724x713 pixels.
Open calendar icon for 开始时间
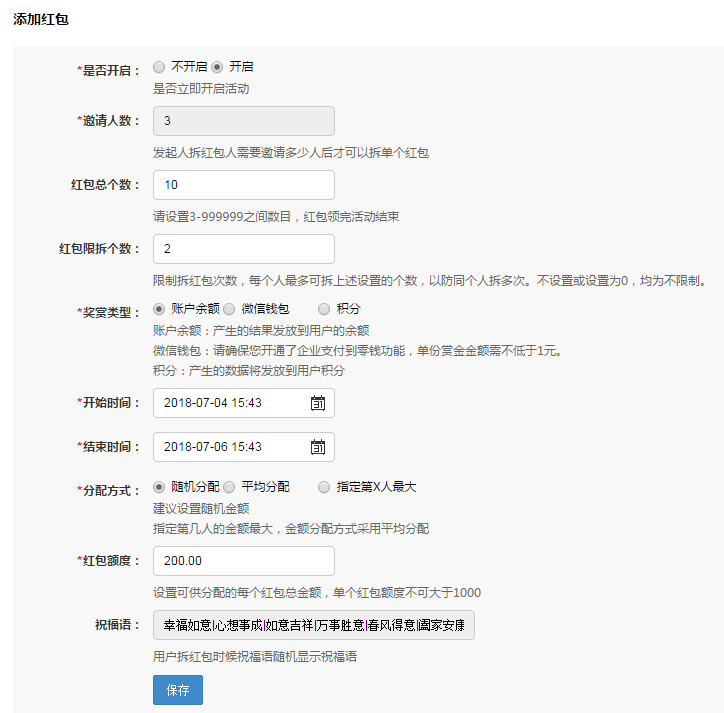click(x=318, y=403)
